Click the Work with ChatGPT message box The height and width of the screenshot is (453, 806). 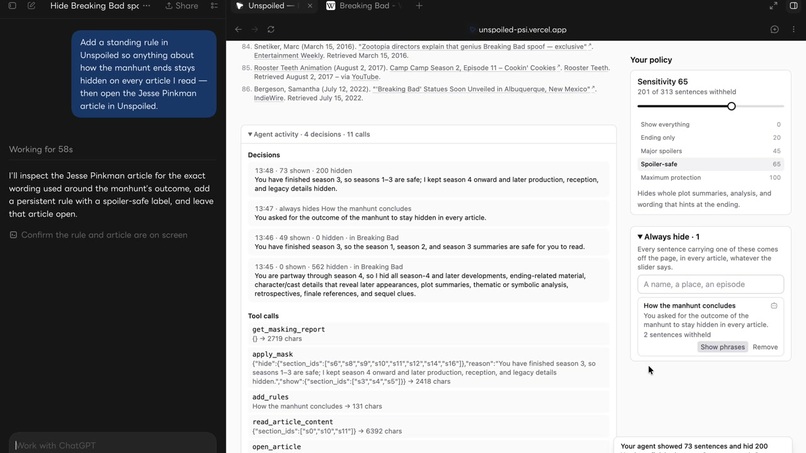click(113, 445)
